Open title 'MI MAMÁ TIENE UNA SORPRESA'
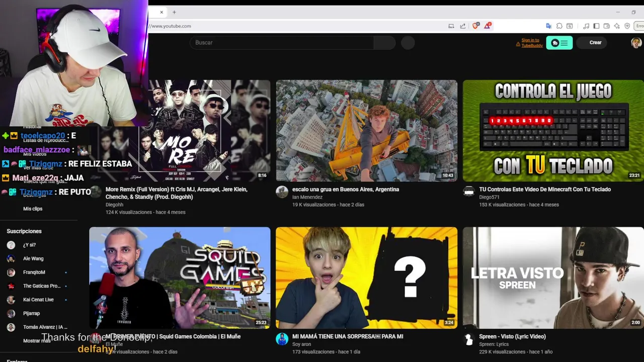Screen dimensions: 644x362 click(x=348, y=336)
